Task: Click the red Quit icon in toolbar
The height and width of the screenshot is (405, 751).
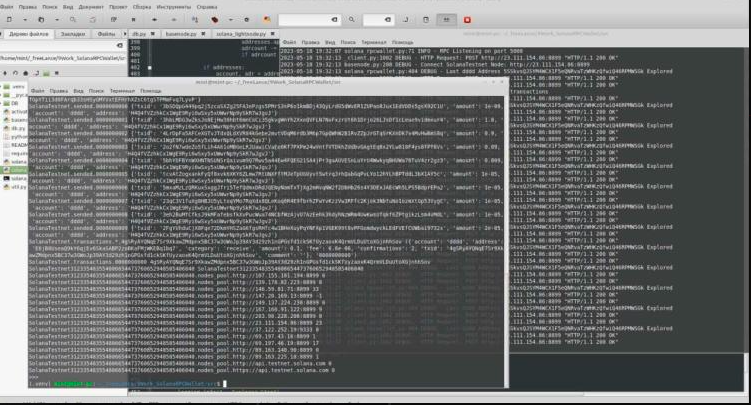Action: [467, 20]
